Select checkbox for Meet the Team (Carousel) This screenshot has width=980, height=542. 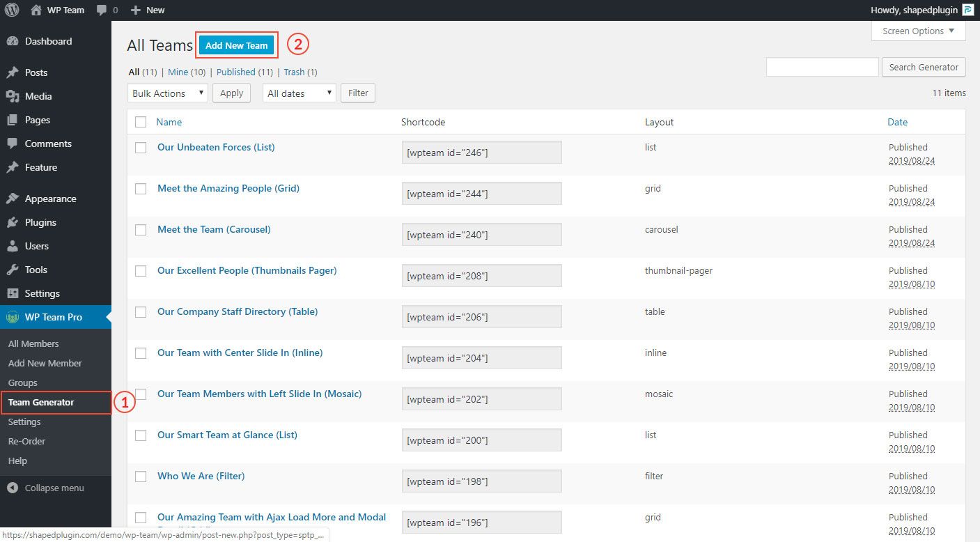[x=141, y=230]
